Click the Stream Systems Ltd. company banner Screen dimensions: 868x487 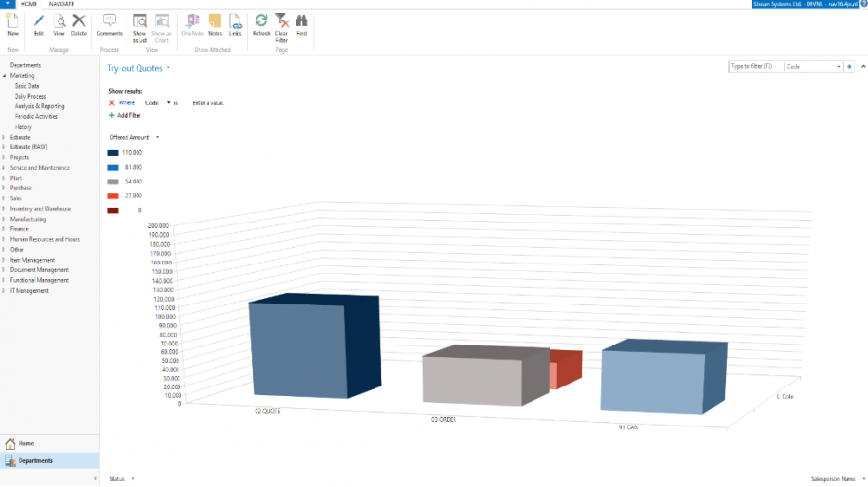tap(806, 4)
